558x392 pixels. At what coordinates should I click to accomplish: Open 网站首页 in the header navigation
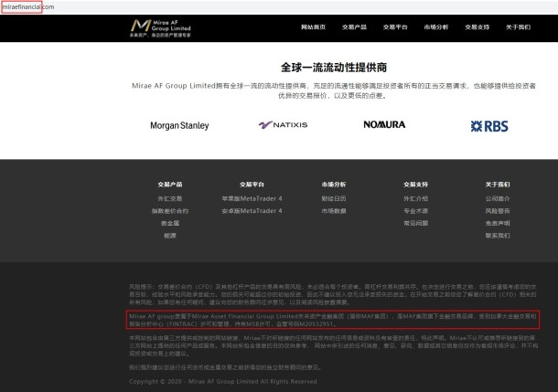pos(313,27)
